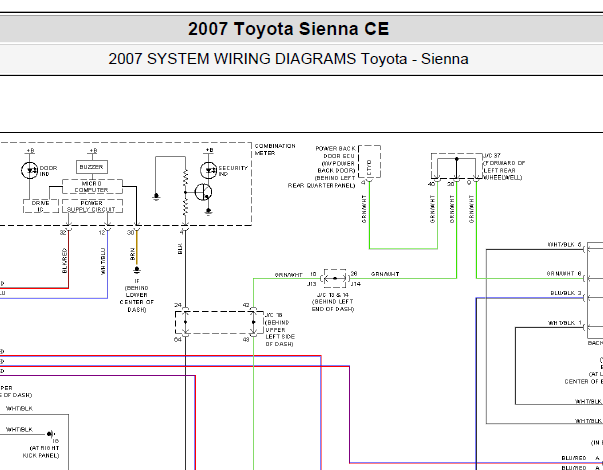This screenshot has height=470, width=603.
Task: Click the GRN/WHT label right of J14
Action: tap(385, 274)
